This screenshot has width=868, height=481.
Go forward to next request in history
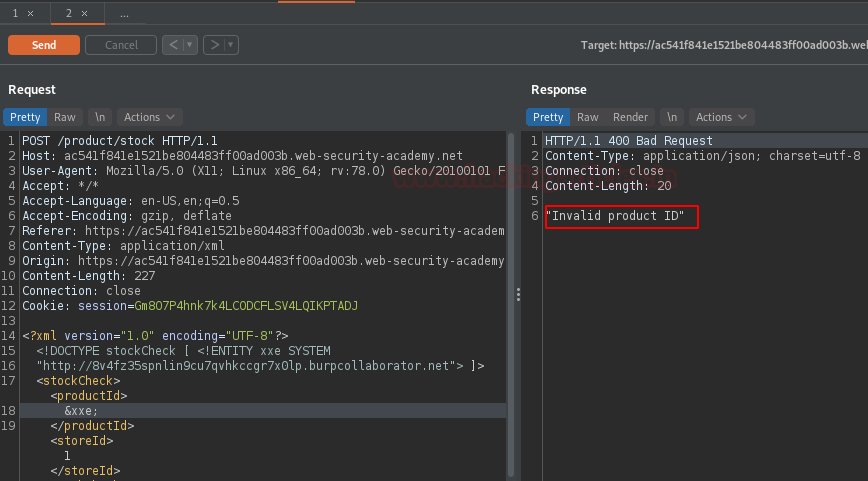(x=214, y=45)
